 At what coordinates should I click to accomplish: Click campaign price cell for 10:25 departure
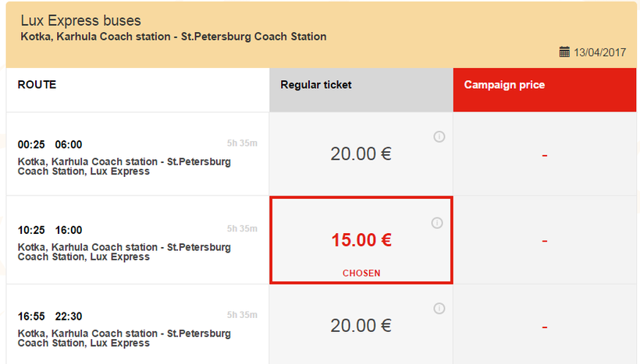tap(544, 240)
